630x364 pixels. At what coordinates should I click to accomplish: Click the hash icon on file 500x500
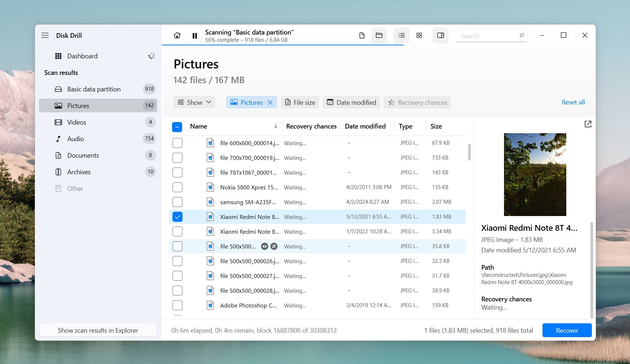pos(274,246)
